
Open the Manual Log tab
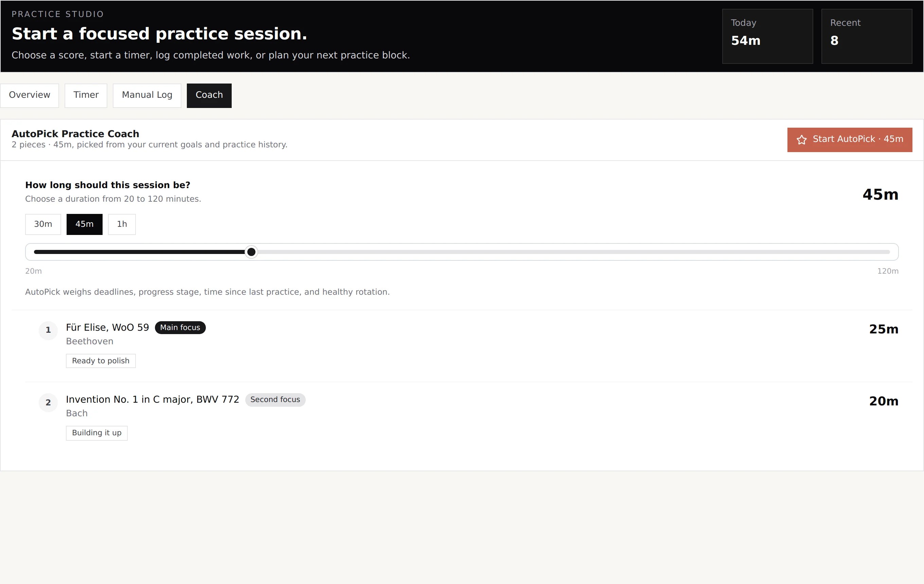(147, 95)
